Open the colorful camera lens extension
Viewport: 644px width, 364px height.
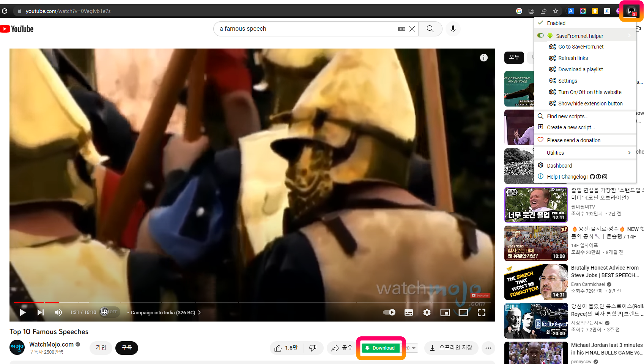pyautogui.click(x=583, y=11)
